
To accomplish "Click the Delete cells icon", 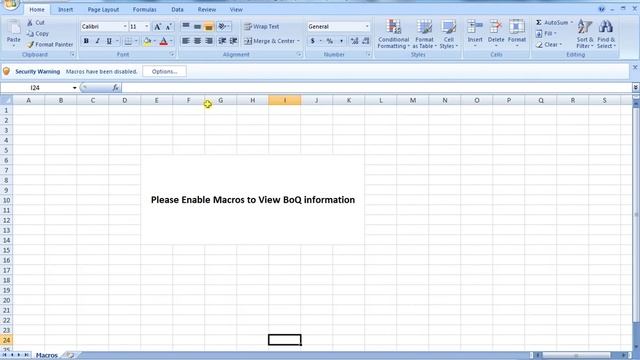I will (x=496, y=27).
